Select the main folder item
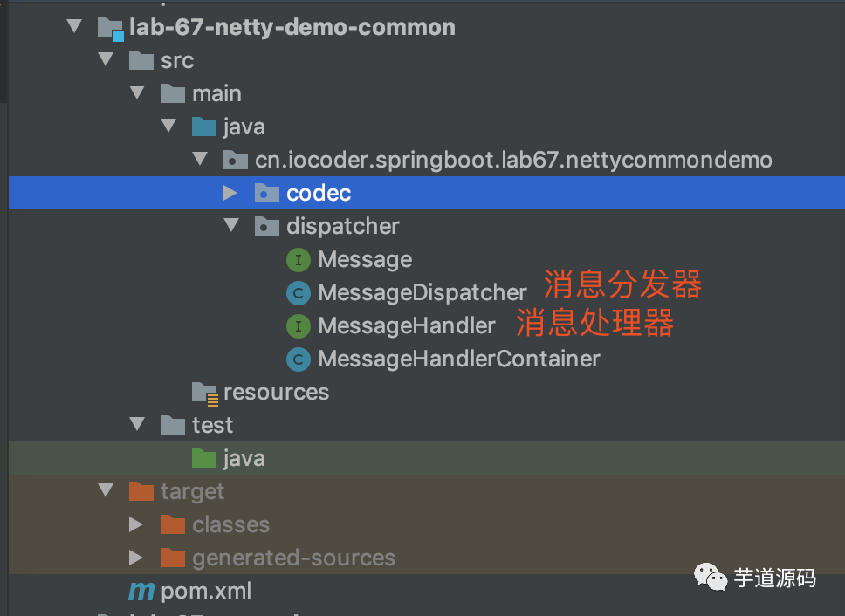The width and height of the screenshot is (845, 616). (x=216, y=93)
